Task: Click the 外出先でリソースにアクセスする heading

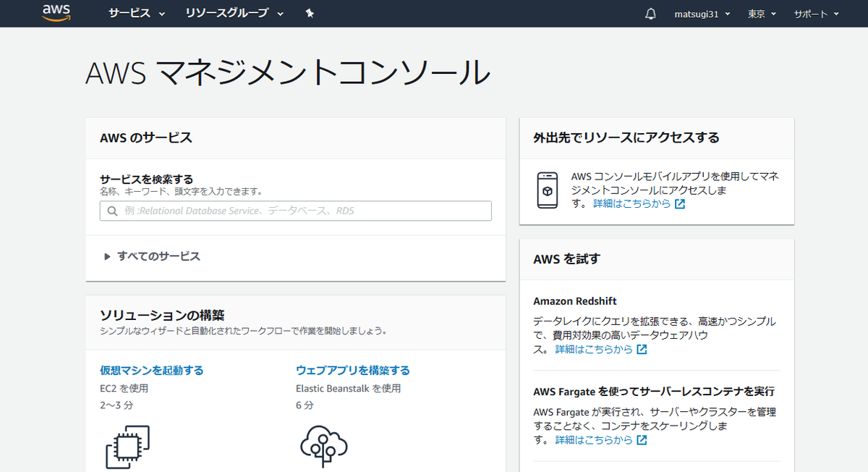Action: pos(626,138)
